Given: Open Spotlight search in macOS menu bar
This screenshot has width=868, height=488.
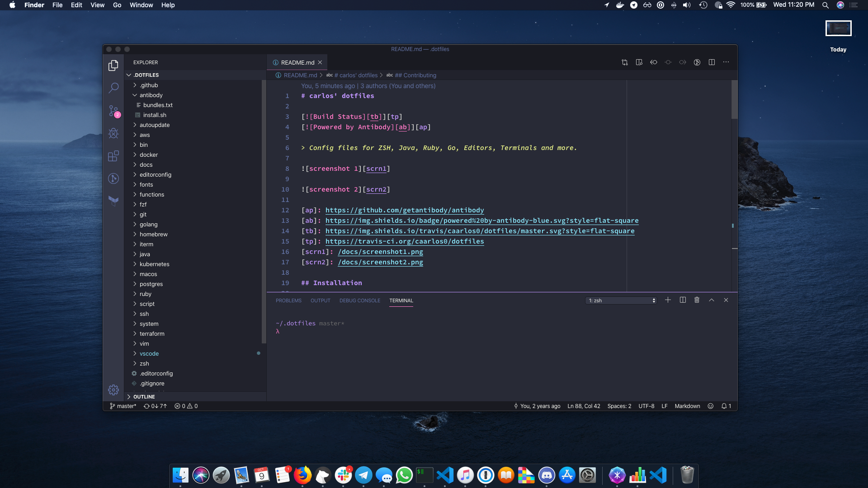Looking at the screenshot, I should 826,5.
